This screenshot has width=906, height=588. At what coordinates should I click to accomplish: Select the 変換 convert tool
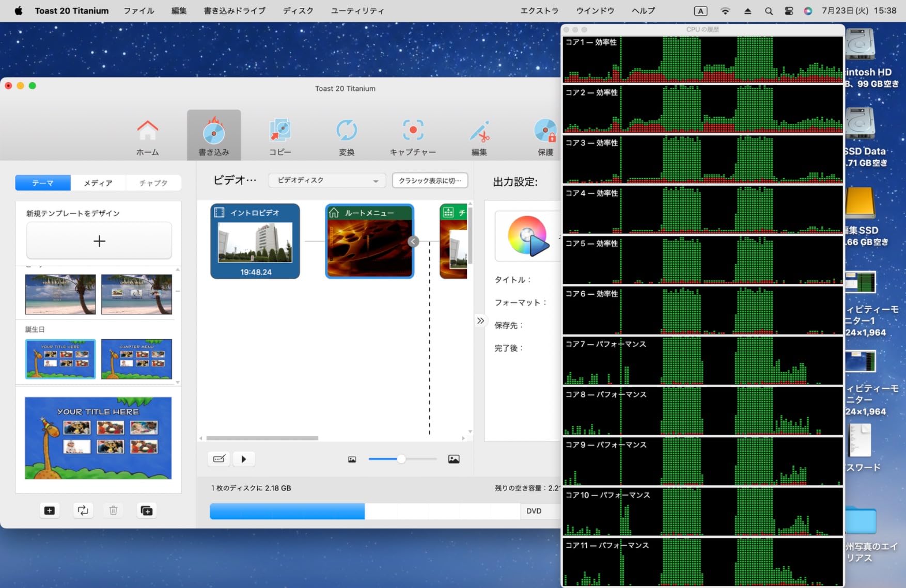coord(346,134)
